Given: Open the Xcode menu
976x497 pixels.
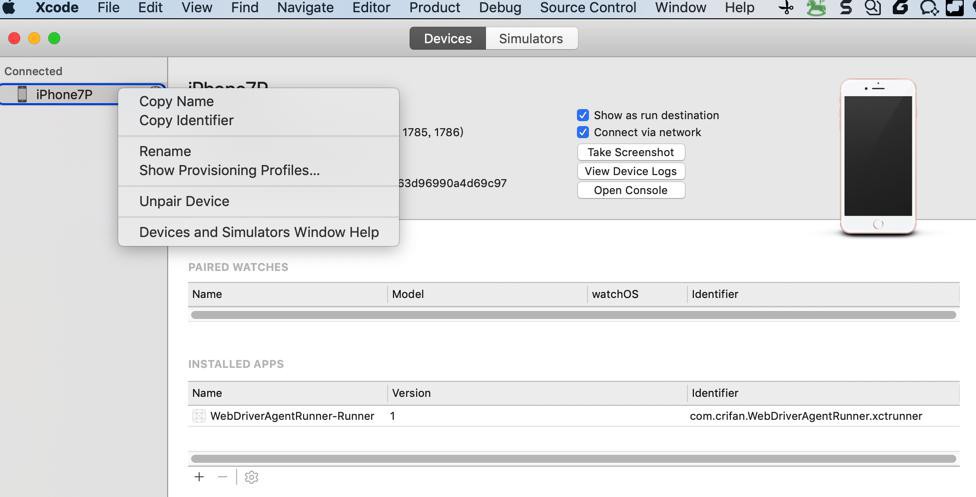Looking at the screenshot, I should pos(57,7).
